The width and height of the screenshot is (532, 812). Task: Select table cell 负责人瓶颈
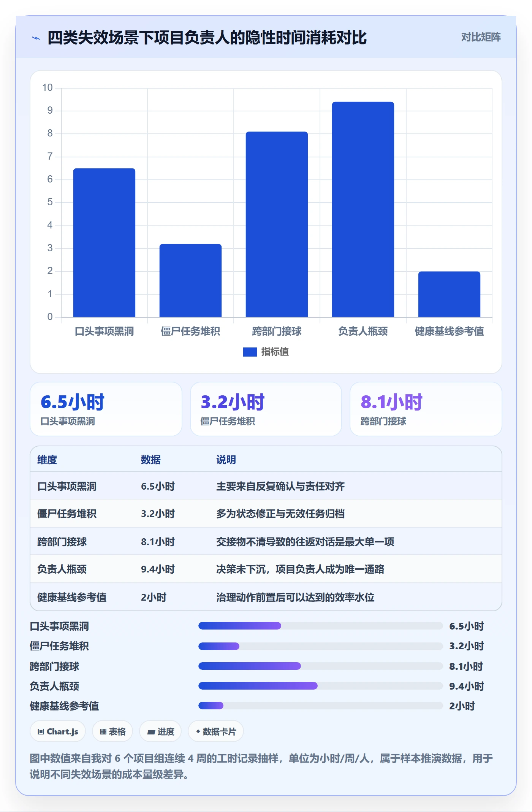[62, 569]
